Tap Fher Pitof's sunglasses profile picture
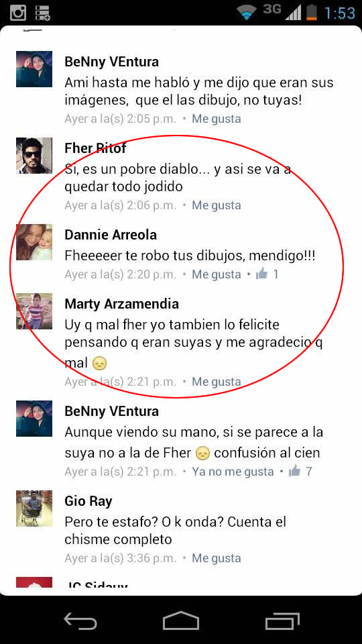The image size is (362, 644). (x=34, y=155)
